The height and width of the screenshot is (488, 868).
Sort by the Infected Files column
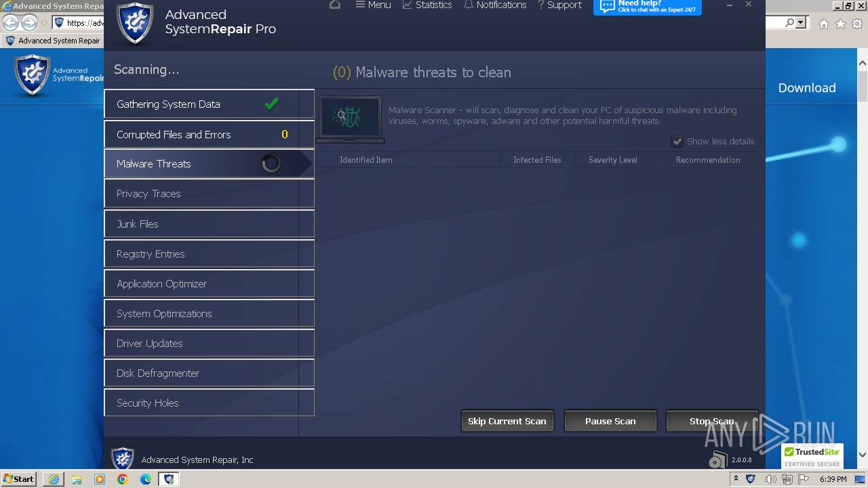(537, 160)
